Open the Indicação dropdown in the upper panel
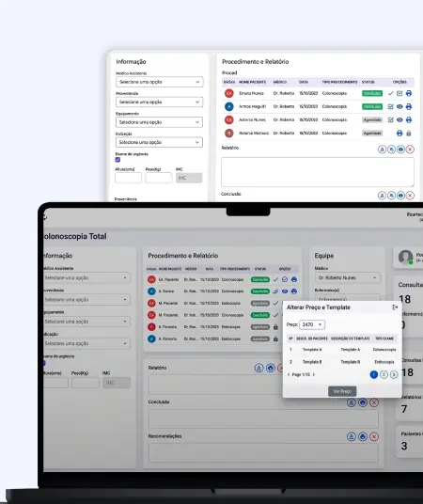Image resolution: width=423 pixels, height=504 pixels. pos(159,142)
